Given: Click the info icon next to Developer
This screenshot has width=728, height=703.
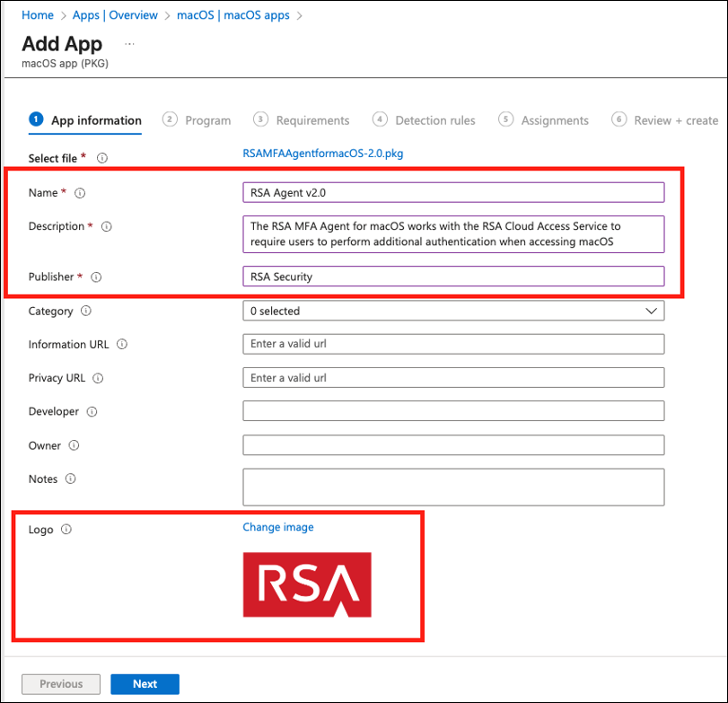Looking at the screenshot, I should [x=92, y=412].
